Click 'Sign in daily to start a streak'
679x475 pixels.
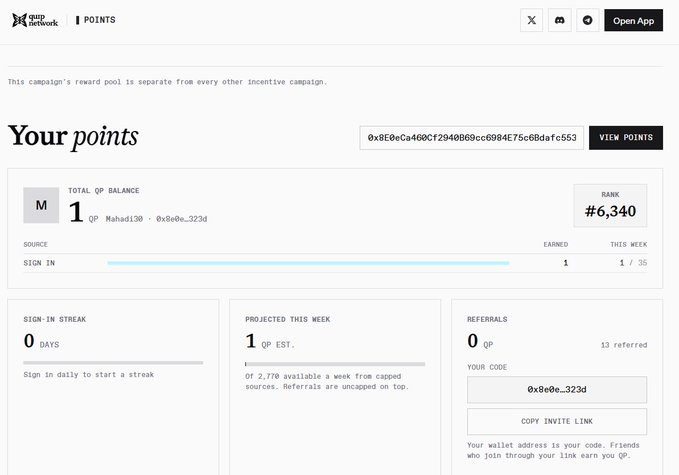pos(89,375)
